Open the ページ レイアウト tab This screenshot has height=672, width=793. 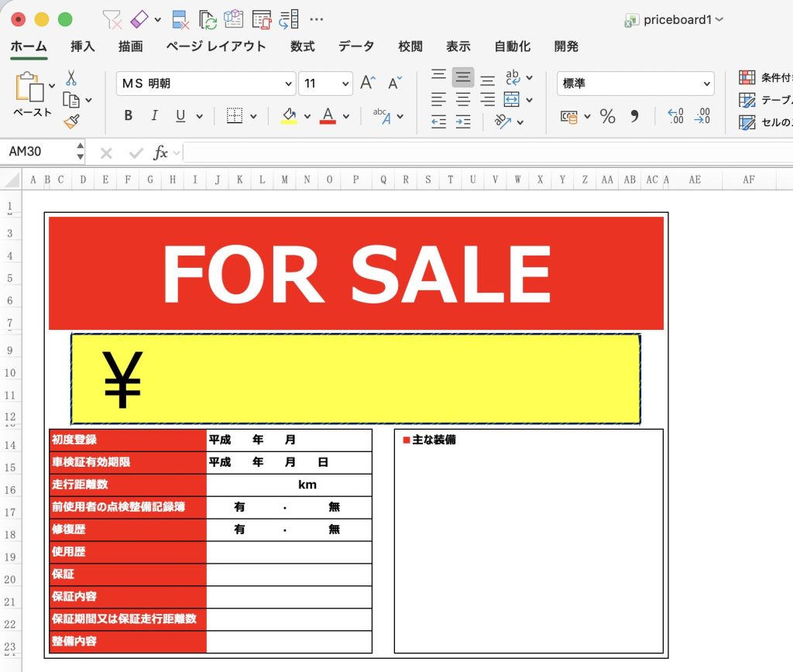coord(216,46)
